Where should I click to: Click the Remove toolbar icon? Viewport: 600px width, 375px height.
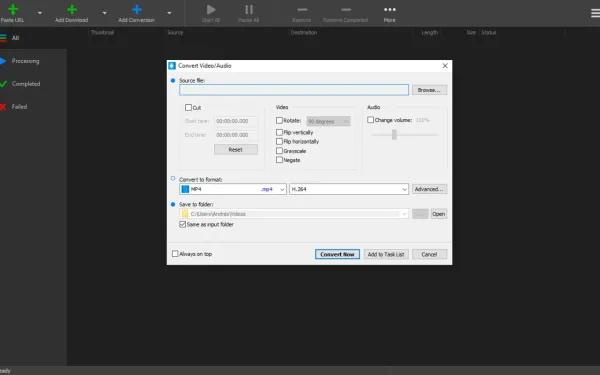[302, 10]
